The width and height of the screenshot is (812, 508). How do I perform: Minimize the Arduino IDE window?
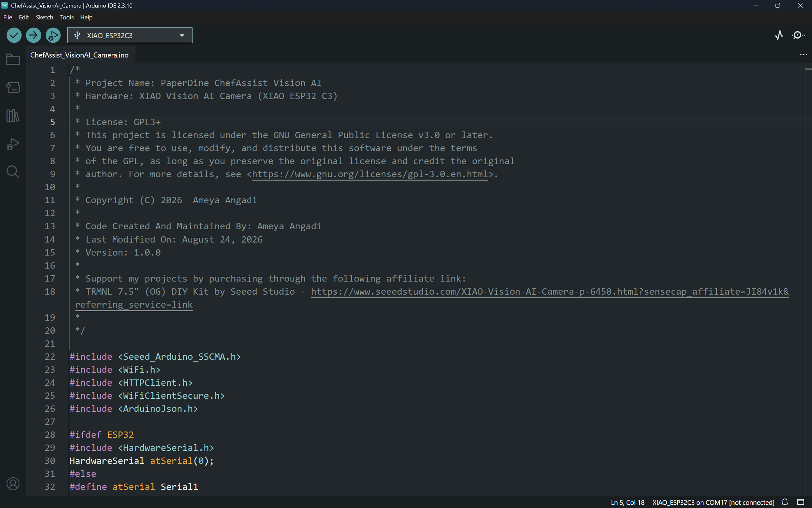click(x=756, y=5)
